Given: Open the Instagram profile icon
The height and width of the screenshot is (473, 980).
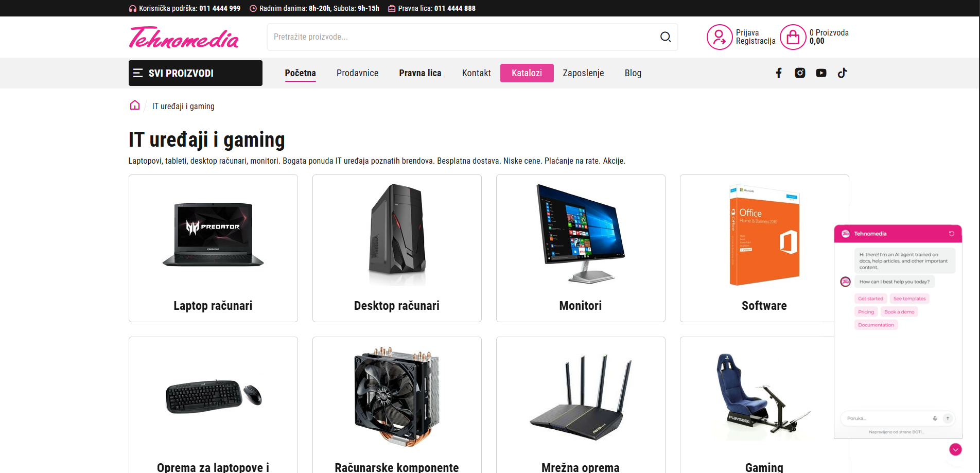Looking at the screenshot, I should coord(799,73).
